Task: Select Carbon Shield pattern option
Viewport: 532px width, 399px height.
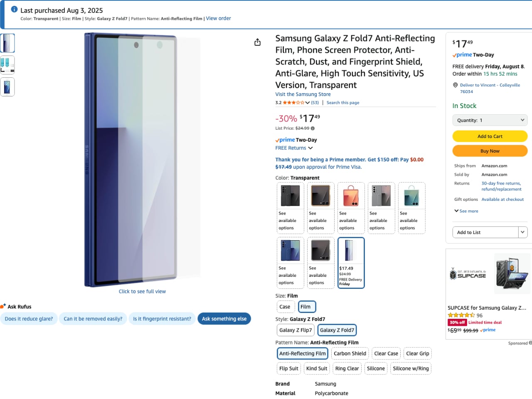Action: [x=350, y=354]
